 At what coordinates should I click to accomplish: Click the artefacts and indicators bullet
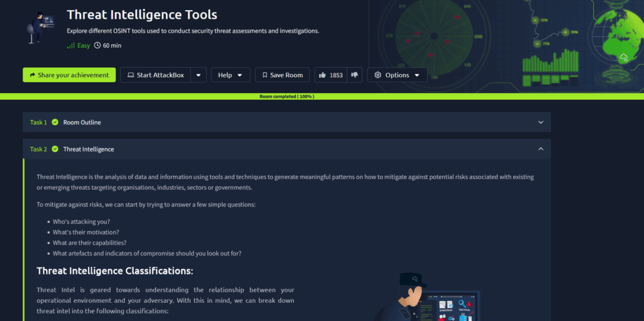(147, 253)
